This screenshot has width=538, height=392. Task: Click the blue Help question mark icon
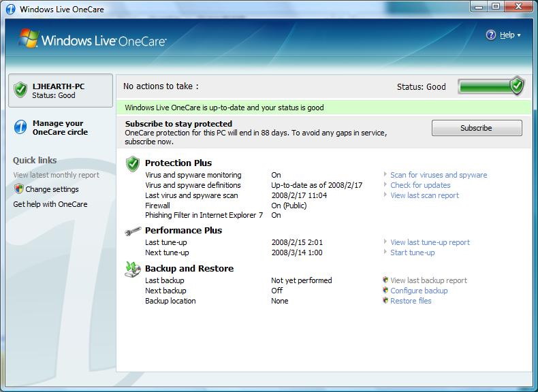click(x=490, y=35)
